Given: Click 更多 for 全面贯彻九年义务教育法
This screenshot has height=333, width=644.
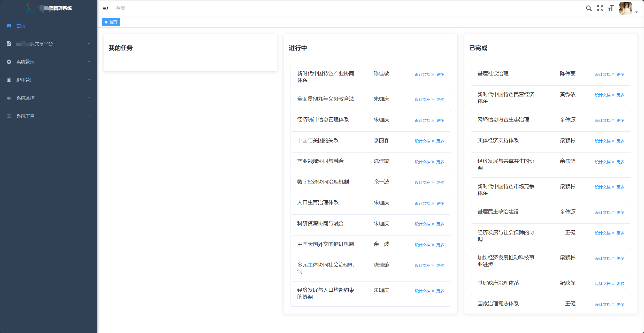Looking at the screenshot, I should tap(440, 100).
